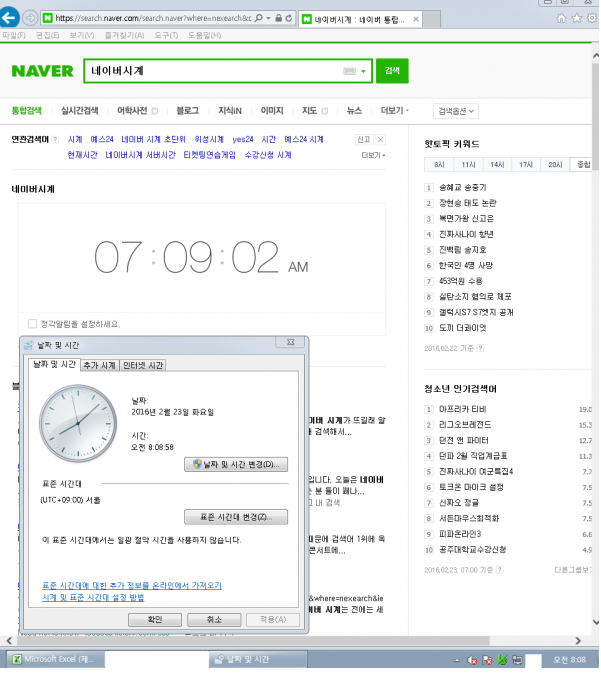Select the 뉴스 search tab
The width and height of the screenshot is (601, 677).
pyautogui.click(x=354, y=111)
